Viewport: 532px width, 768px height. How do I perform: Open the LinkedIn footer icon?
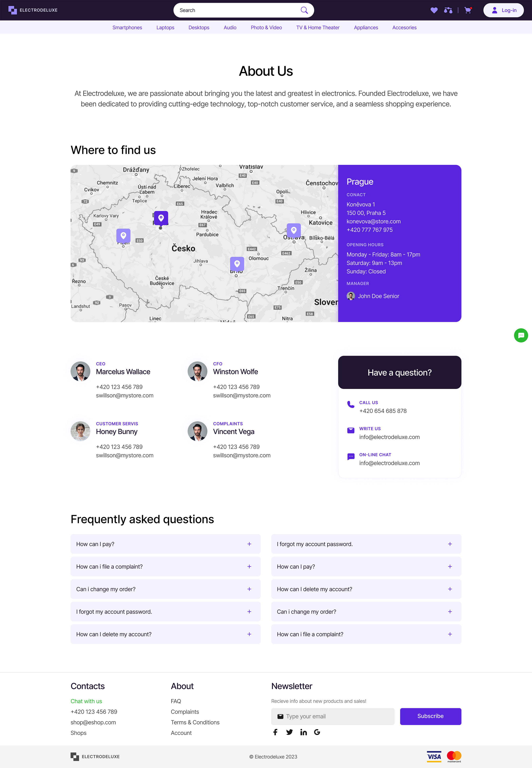coord(303,732)
